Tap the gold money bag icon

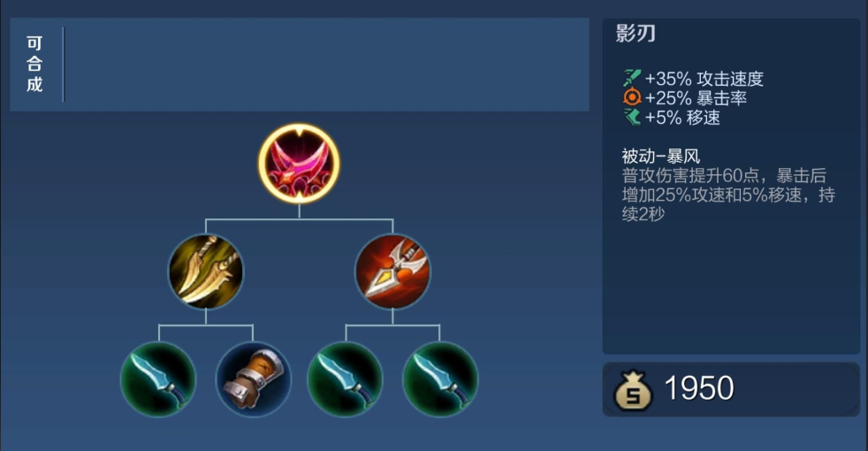click(633, 390)
